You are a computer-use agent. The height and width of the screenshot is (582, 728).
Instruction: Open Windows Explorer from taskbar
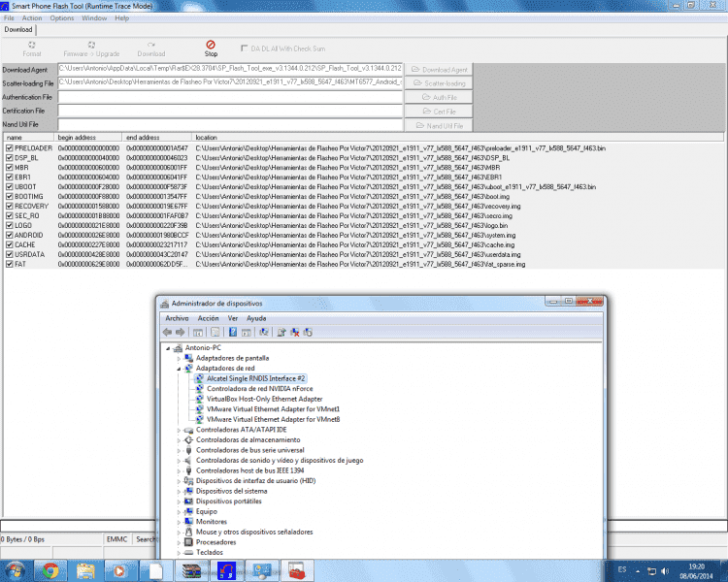click(85, 570)
